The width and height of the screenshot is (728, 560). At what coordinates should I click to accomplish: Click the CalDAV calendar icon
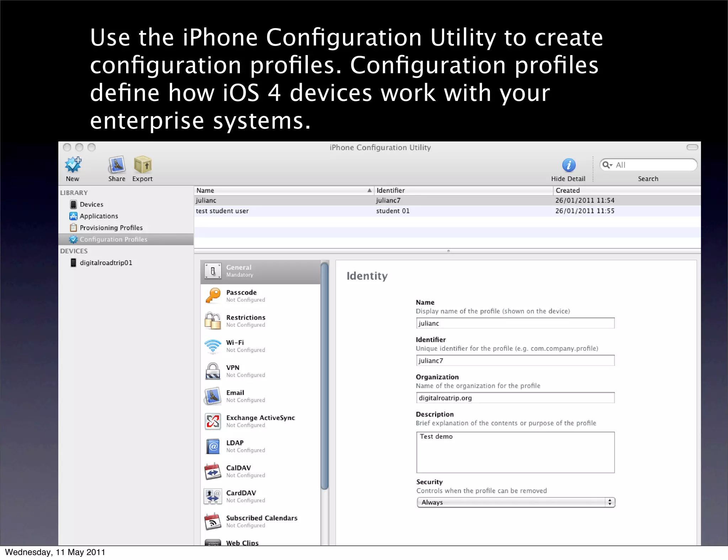point(213,472)
